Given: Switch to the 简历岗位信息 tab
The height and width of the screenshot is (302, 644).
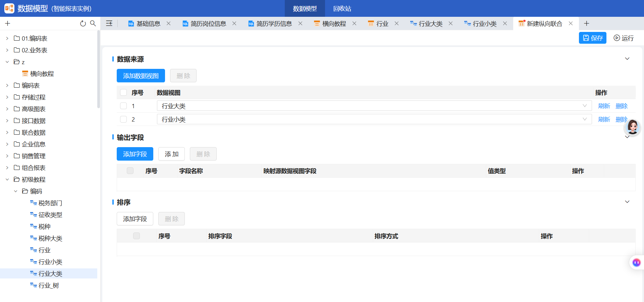Looking at the screenshot, I should [x=208, y=24].
